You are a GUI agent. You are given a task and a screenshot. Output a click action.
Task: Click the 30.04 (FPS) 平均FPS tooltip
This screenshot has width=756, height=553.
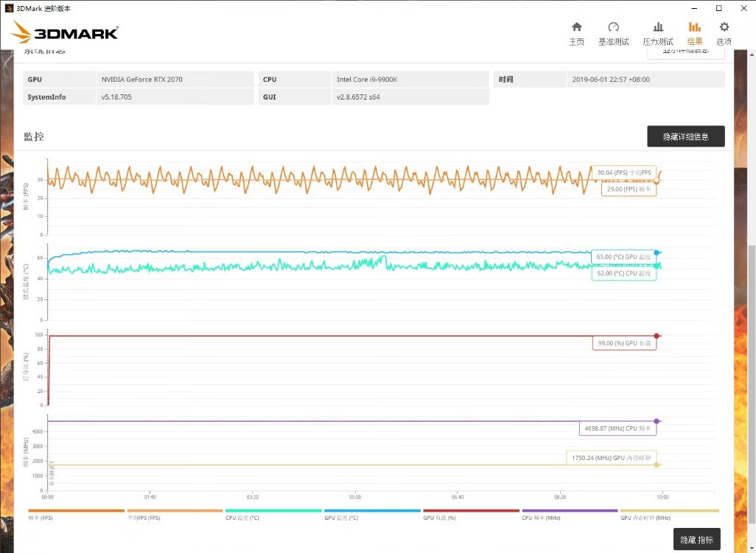click(624, 173)
